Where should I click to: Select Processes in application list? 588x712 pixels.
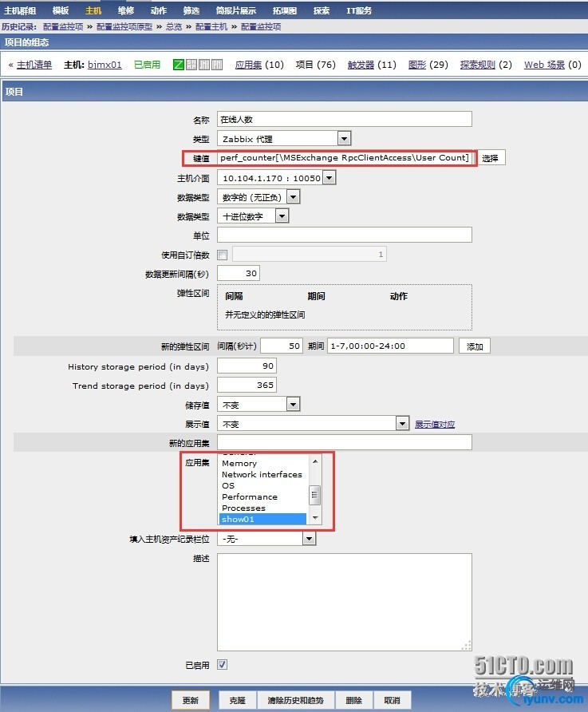pyautogui.click(x=262, y=508)
